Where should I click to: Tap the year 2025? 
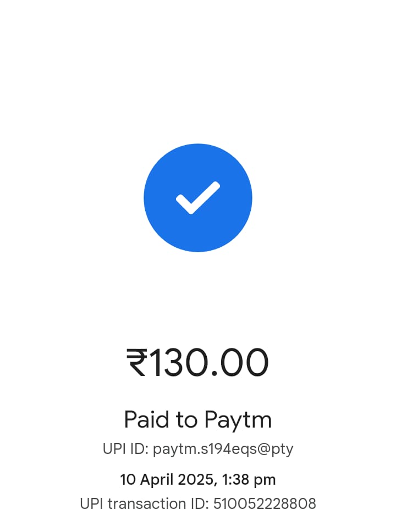click(x=196, y=480)
